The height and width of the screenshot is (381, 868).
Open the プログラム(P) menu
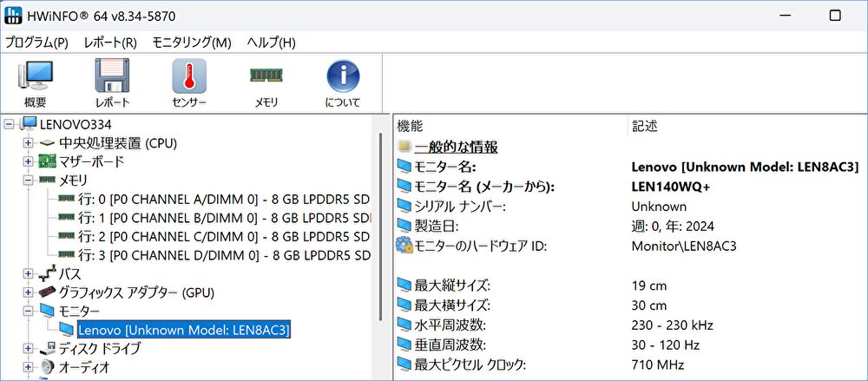[36, 43]
